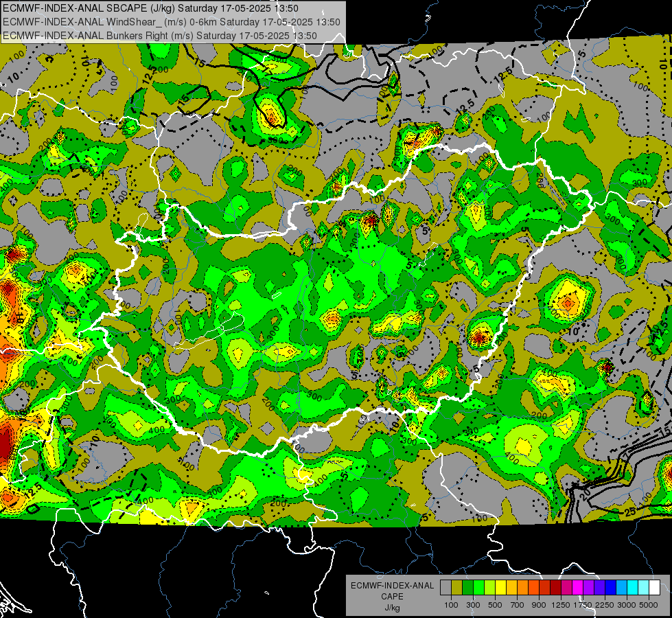Viewport: 672px width, 618px height.
Task: Click the pure yellow legend swatch
Action: click(500, 588)
